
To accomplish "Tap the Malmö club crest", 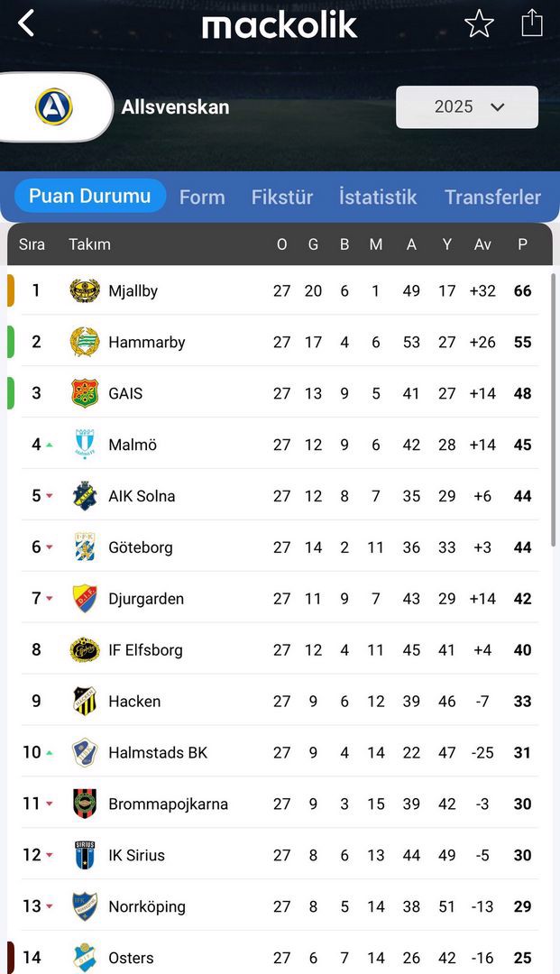I will click(85, 445).
